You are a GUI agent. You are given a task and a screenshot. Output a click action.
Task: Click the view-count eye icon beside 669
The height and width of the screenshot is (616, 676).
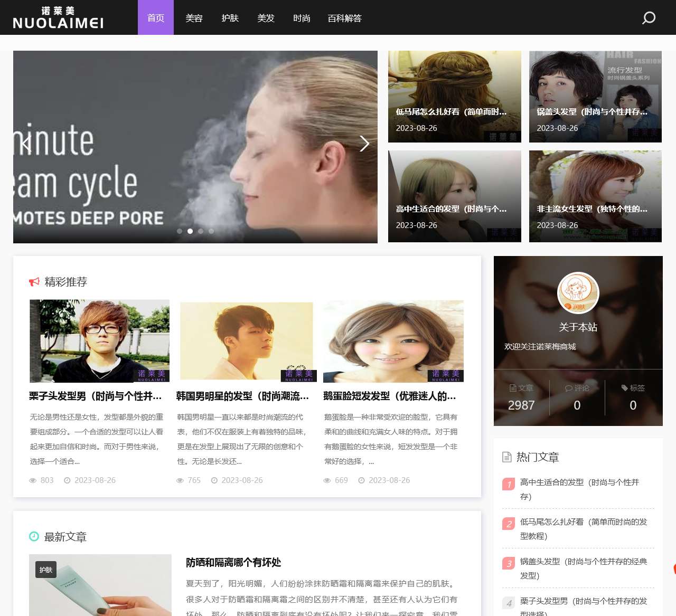tap(327, 480)
